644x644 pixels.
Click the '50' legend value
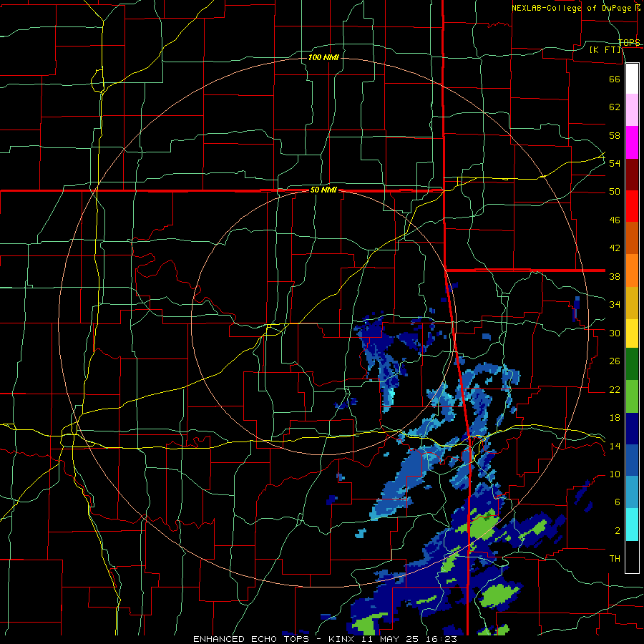615,192
